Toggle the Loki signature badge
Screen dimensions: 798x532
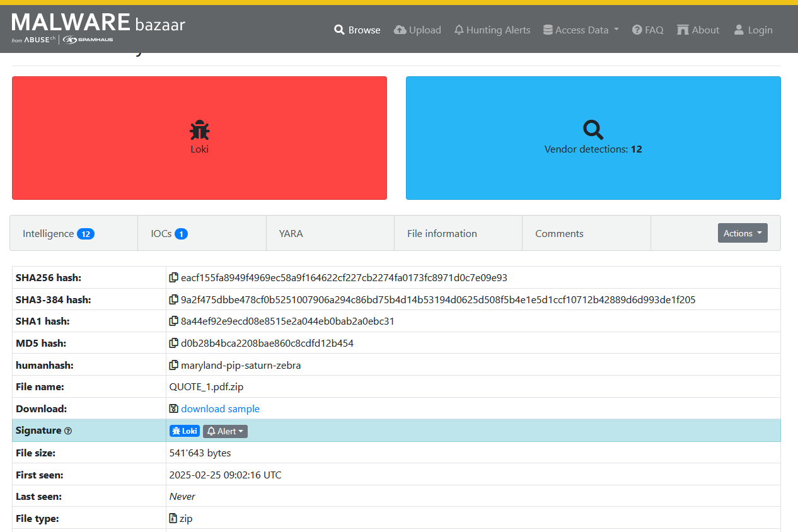[x=184, y=431]
